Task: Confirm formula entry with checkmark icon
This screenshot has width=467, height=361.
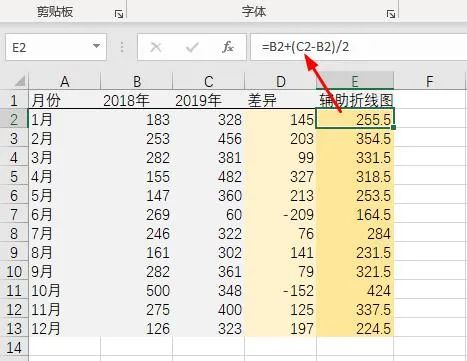Action: click(x=192, y=47)
